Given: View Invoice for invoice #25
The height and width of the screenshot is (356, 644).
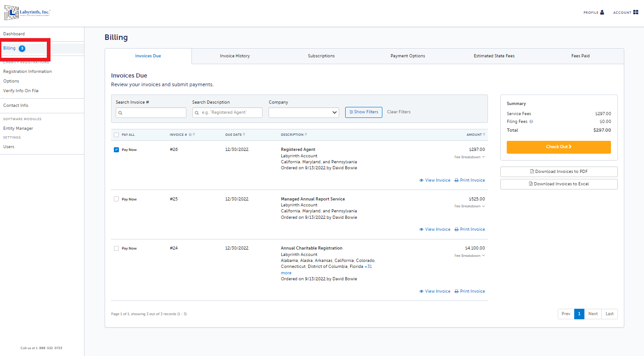Looking at the screenshot, I should pos(435,229).
